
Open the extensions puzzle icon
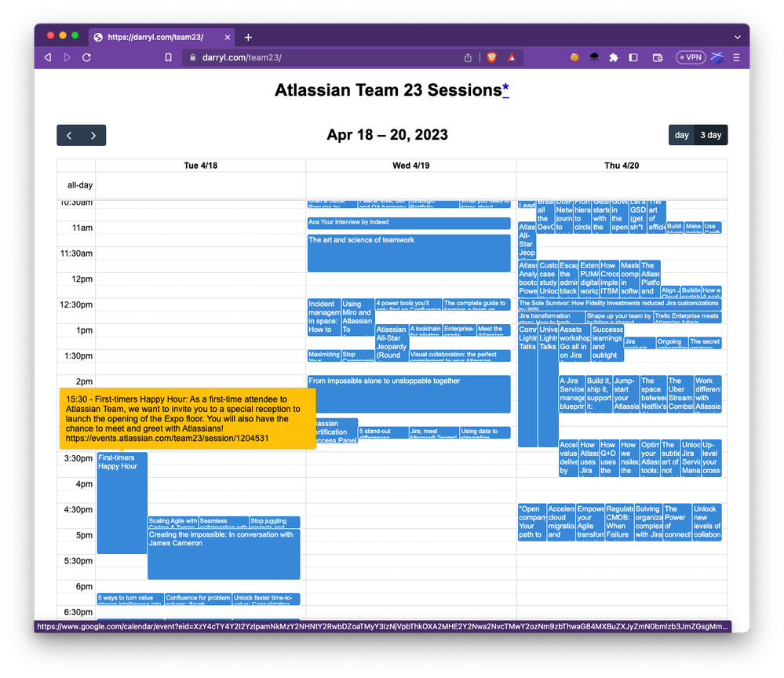[x=614, y=57]
